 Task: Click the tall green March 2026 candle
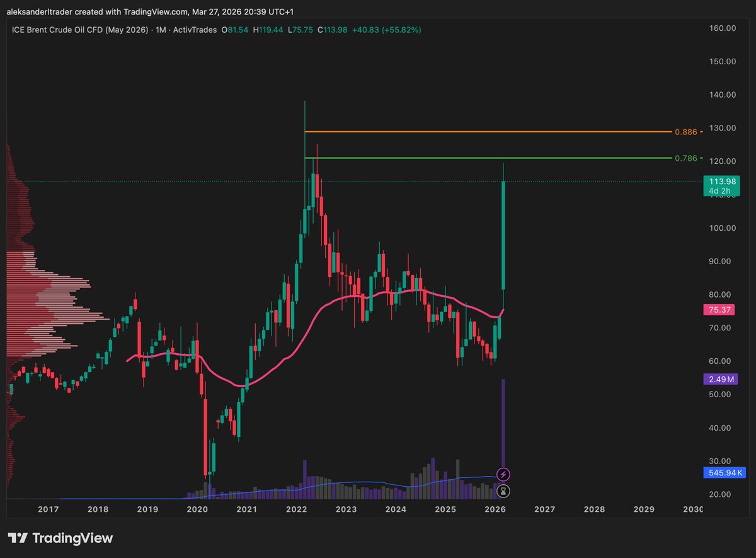point(503,235)
